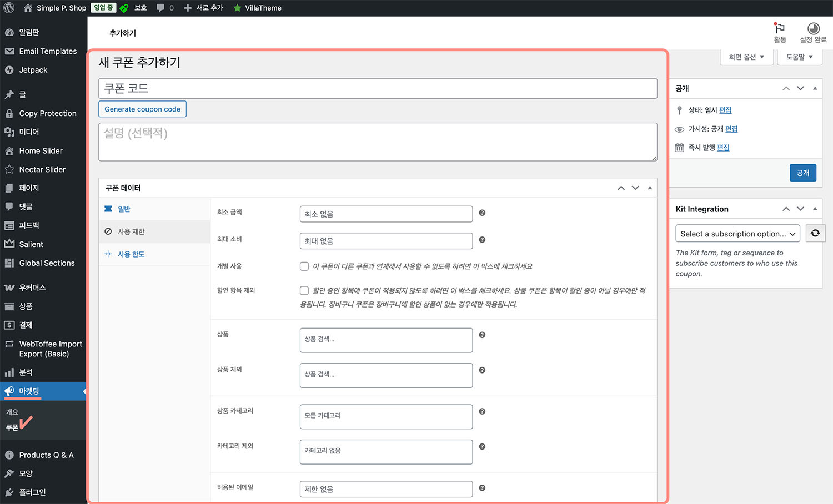Screen dimensions: 833x504
Task: Open the 쿠폰 submenu item
Action: pyautogui.click(x=12, y=427)
